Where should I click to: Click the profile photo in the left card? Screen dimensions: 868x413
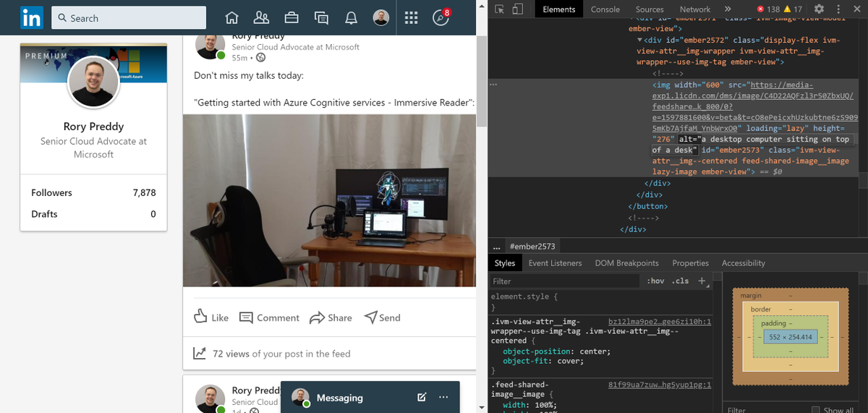point(93,82)
